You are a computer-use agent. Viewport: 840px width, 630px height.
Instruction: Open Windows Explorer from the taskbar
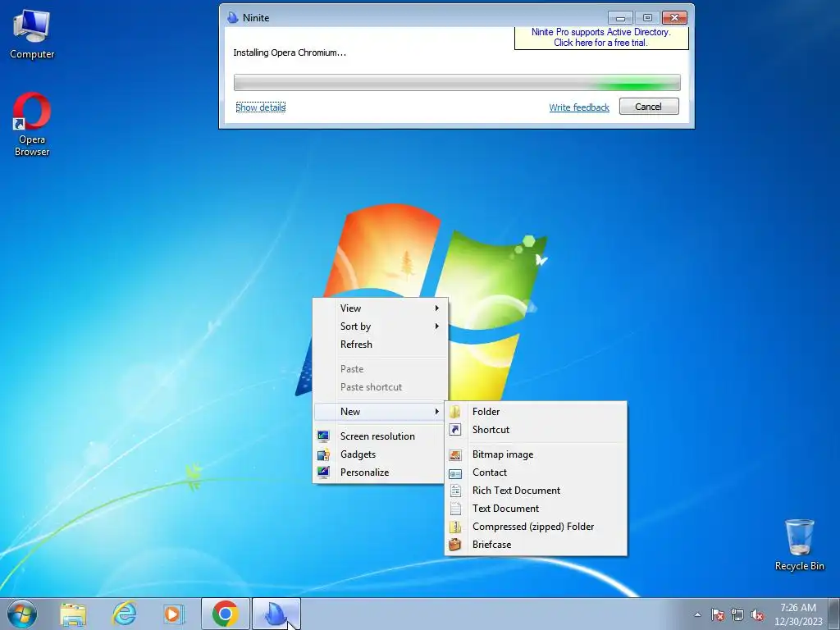pos(73,614)
